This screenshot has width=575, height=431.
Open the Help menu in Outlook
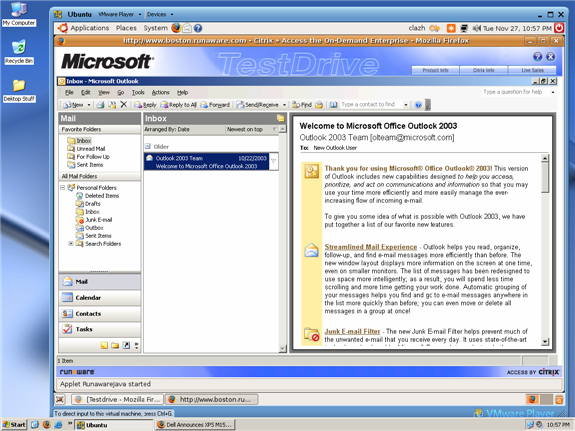[183, 92]
